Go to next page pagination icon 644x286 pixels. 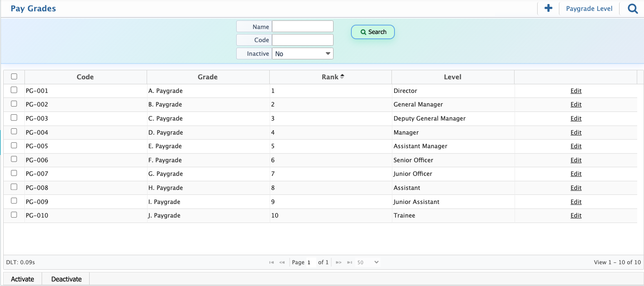pyautogui.click(x=338, y=262)
